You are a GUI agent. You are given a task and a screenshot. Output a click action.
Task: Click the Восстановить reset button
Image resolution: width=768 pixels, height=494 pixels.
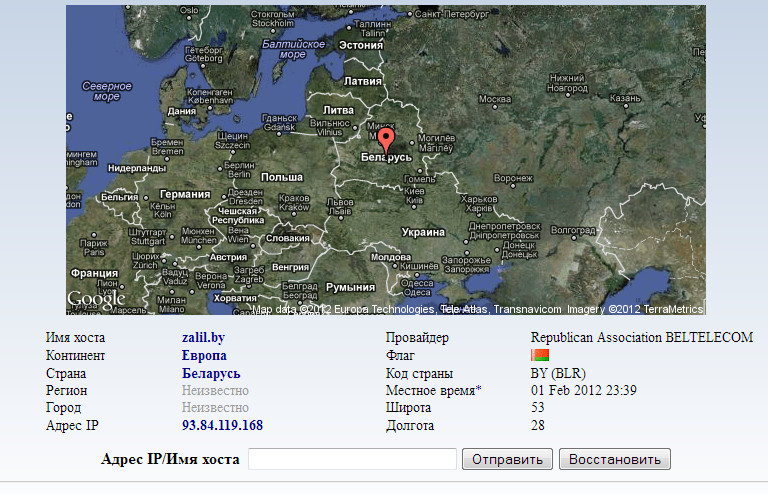[x=615, y=459]
